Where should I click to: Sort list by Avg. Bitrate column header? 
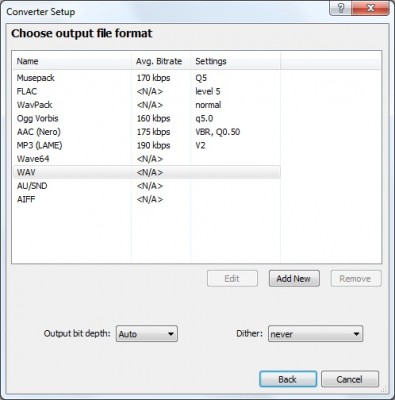click(x=161, y=61)
